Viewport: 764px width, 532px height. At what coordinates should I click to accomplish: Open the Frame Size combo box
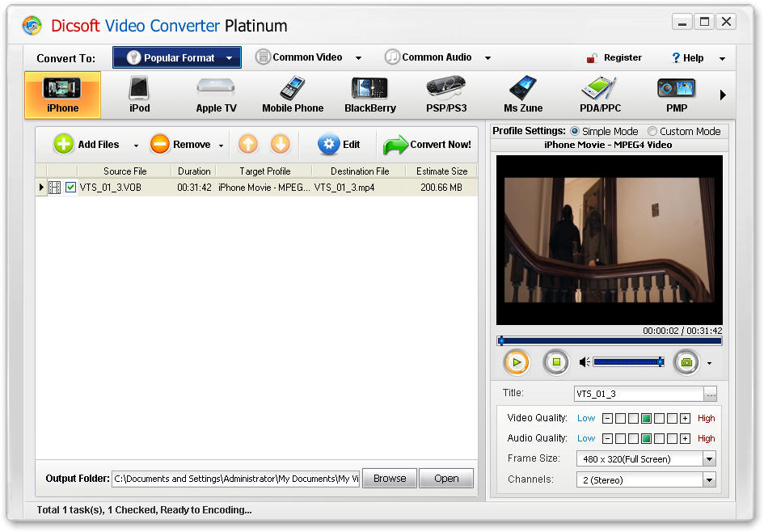click(x=646, y=459)
